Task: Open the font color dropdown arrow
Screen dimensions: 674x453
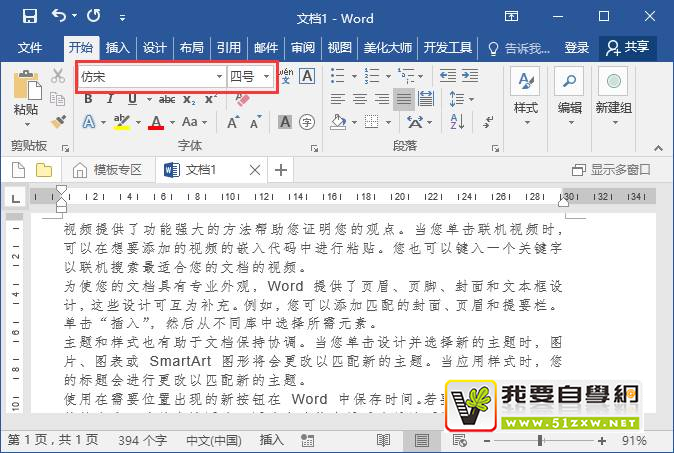Action: pyautogui.click(x=172, y=123)
